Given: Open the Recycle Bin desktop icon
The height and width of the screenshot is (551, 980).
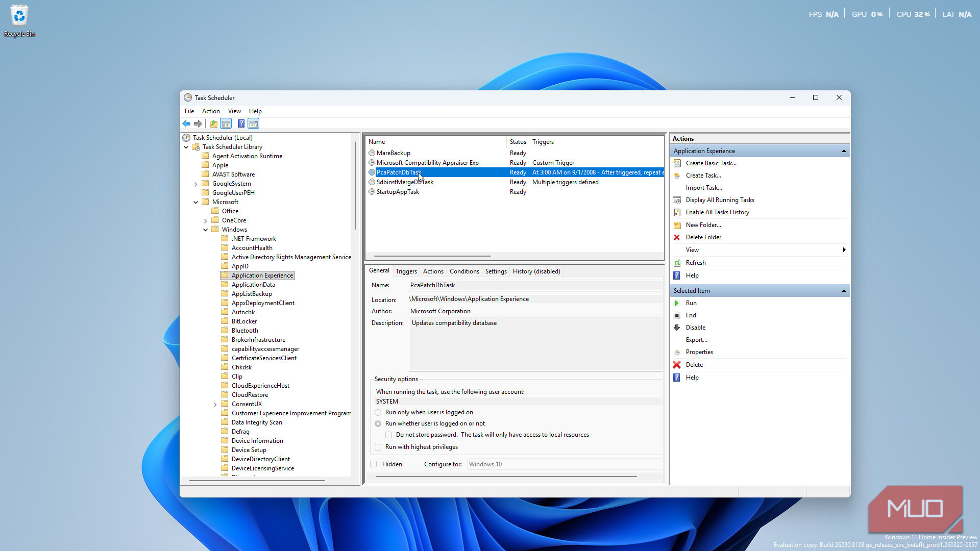Looking at the screenshot, I should pos(19,20).
